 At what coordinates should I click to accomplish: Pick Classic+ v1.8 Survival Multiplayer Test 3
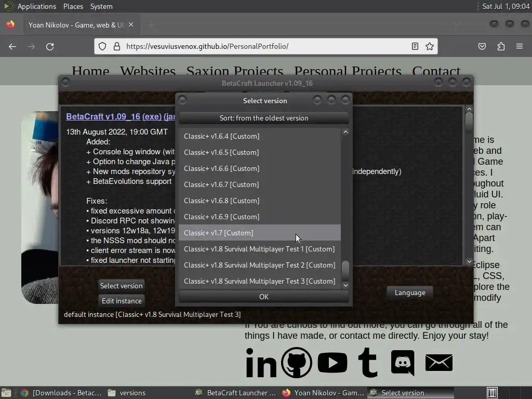260,281
